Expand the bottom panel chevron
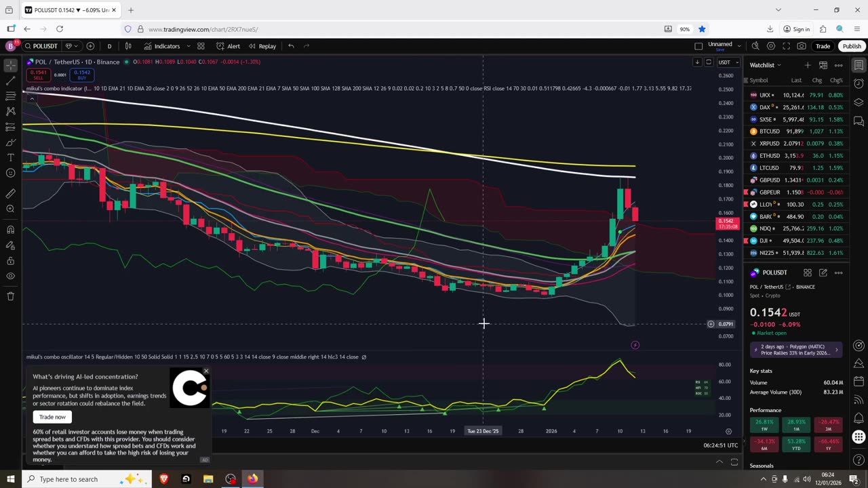This screenshot has width=868, height=488. pyautogui.click(x=719, y=462)
